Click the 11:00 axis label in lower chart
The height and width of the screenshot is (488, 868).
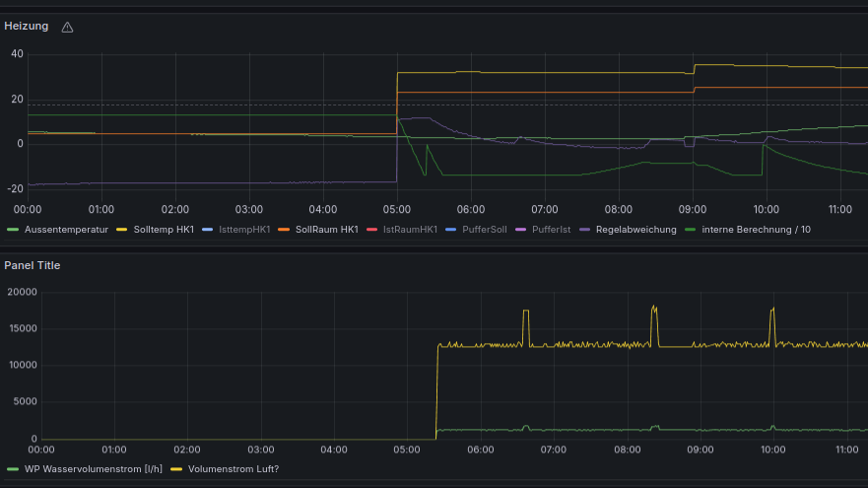tap(847, 450)
